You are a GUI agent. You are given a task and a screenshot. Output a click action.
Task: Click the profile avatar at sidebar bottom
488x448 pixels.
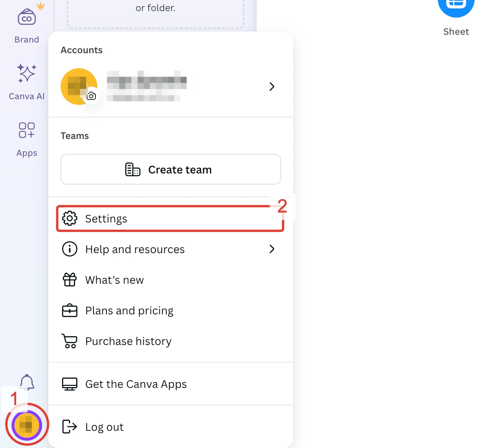click(x=27, y=425)
